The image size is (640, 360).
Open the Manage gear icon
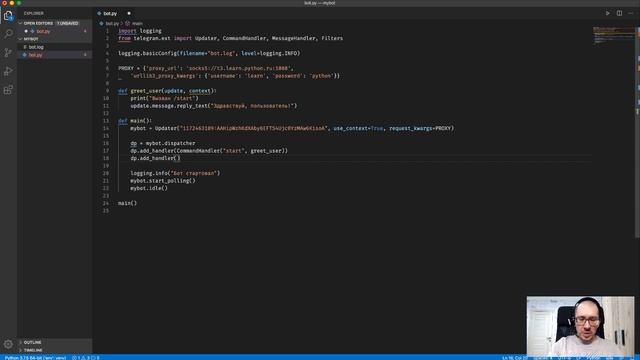pos(8,344)
